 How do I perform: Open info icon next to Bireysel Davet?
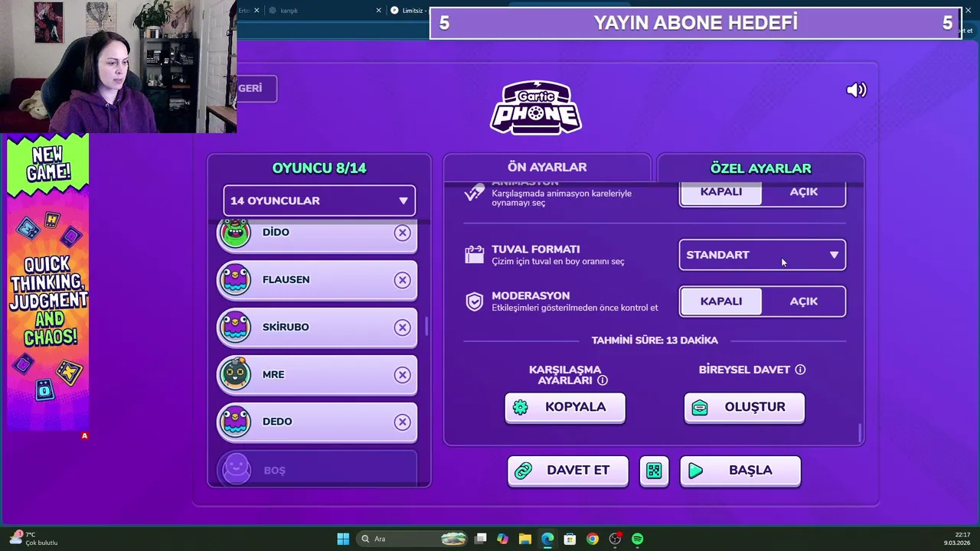click(x=800, y=370)
